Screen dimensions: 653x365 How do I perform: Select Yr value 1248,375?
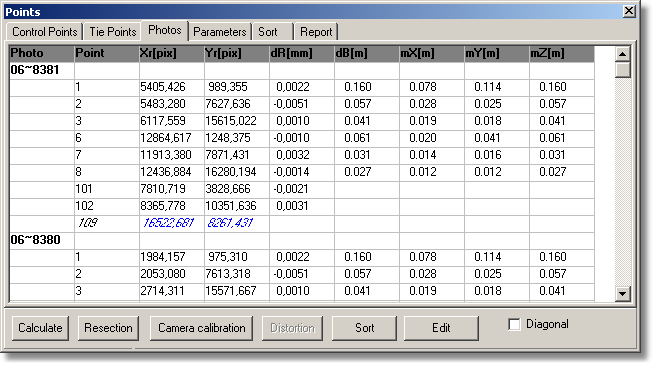[228, 138]
